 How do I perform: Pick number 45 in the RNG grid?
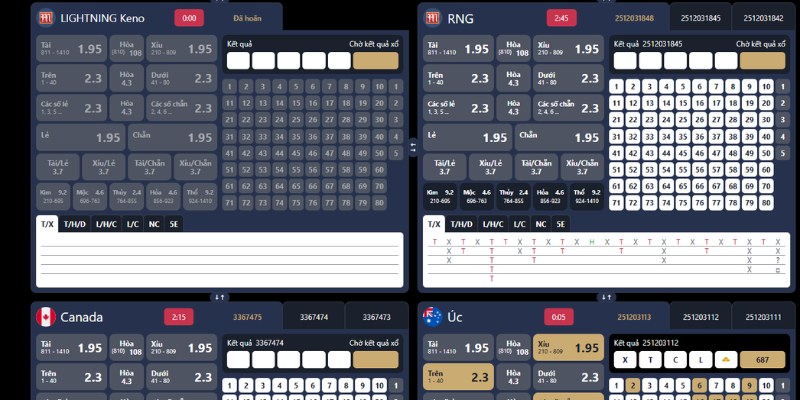pos(683,153)
